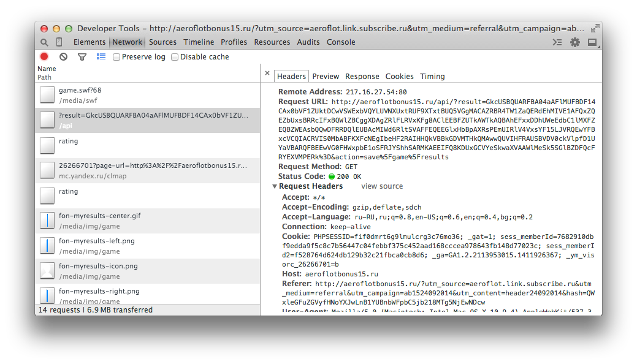The image size is (637, 364).
Task: Close the request details pane
Action: click(267, 73)
